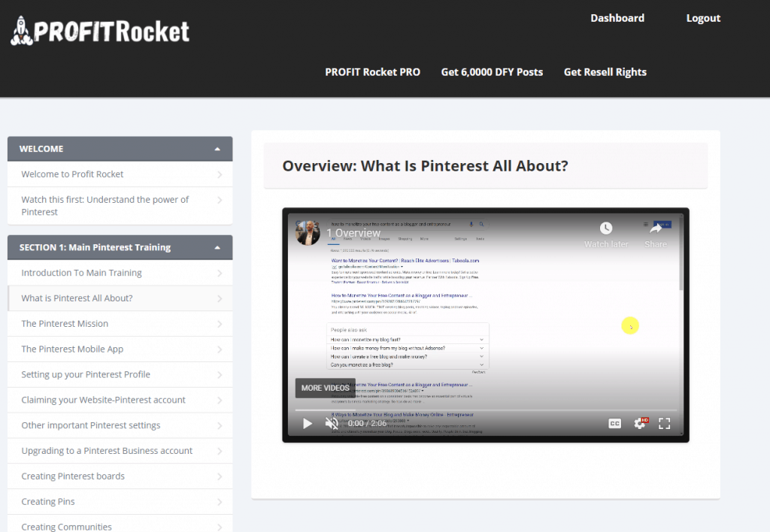Open Get Resell Rights link
Image resolution: width=770 pixels, height=532 pixels.
[605, 72]
